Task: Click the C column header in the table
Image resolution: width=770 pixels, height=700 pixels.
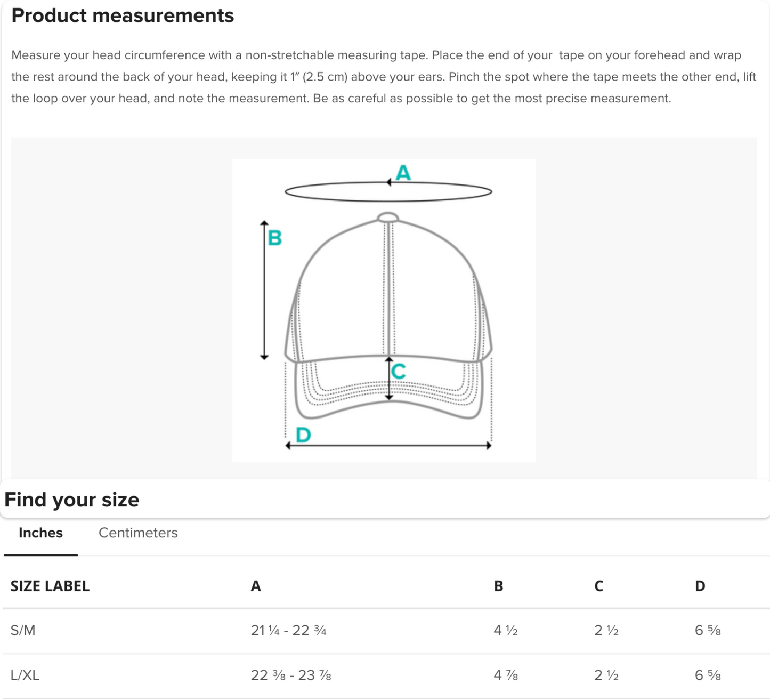Action: click(x=598, y=586)
